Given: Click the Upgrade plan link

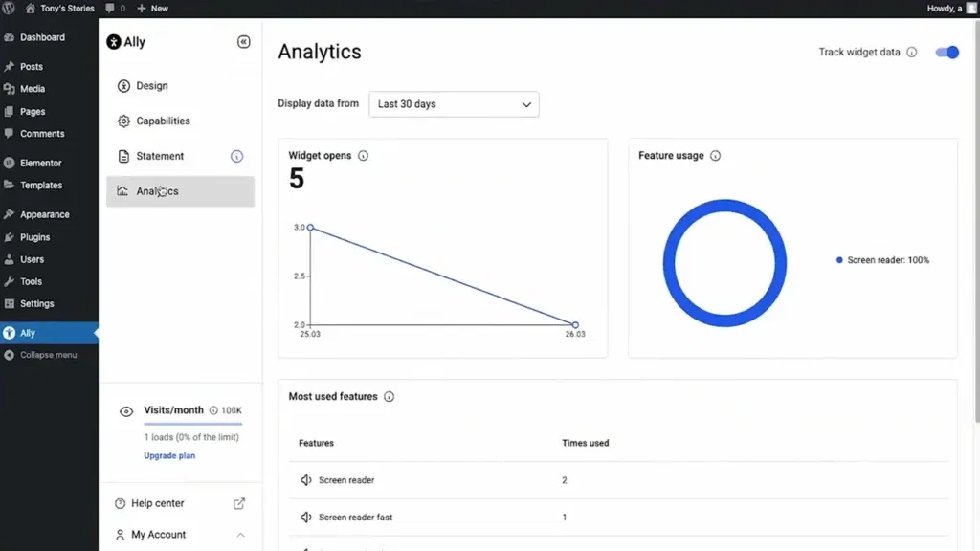Looking at the screenshot, I should [169, 456].
